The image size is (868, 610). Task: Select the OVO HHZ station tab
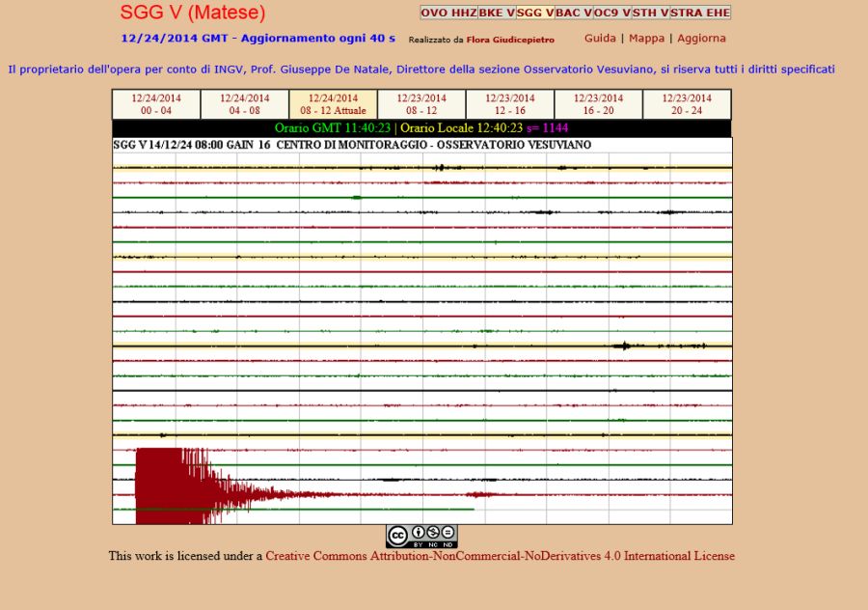[448, 13]
